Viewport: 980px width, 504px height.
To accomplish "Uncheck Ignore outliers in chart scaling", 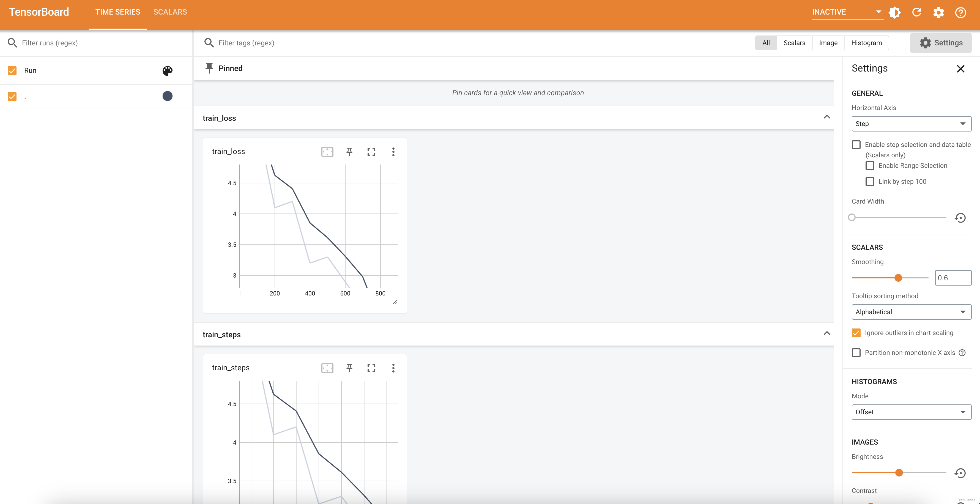I will coord(856,333).
